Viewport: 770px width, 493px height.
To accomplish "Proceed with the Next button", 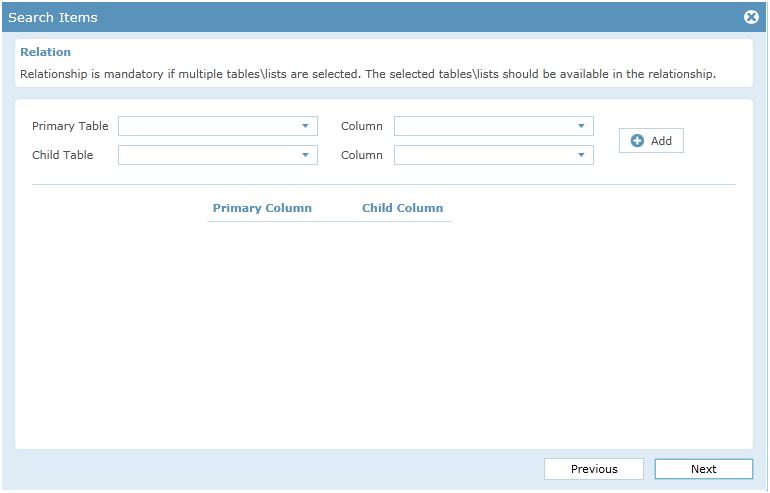I will point(704,469).
